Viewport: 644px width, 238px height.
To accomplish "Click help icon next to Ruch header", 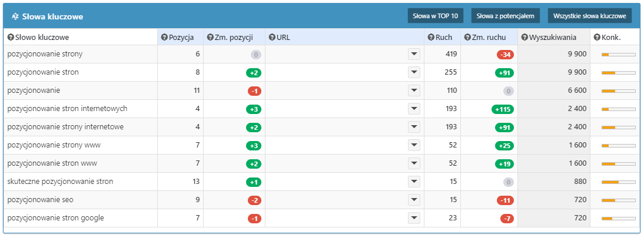I will (431, 38).
